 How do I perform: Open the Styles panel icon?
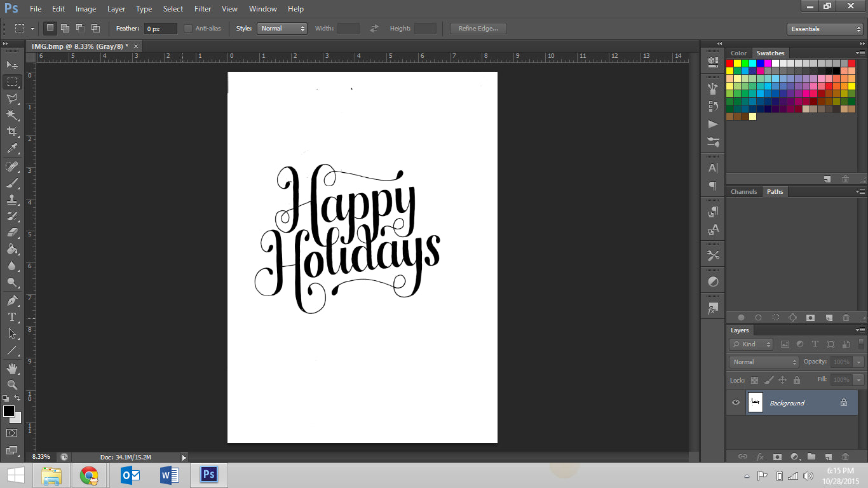713,308
